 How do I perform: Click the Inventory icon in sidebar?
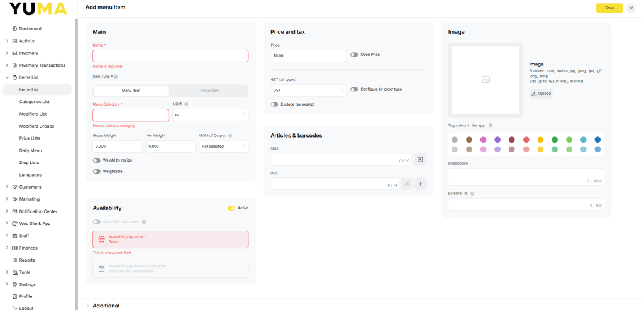pyautogui.click(x=14, y=53)
